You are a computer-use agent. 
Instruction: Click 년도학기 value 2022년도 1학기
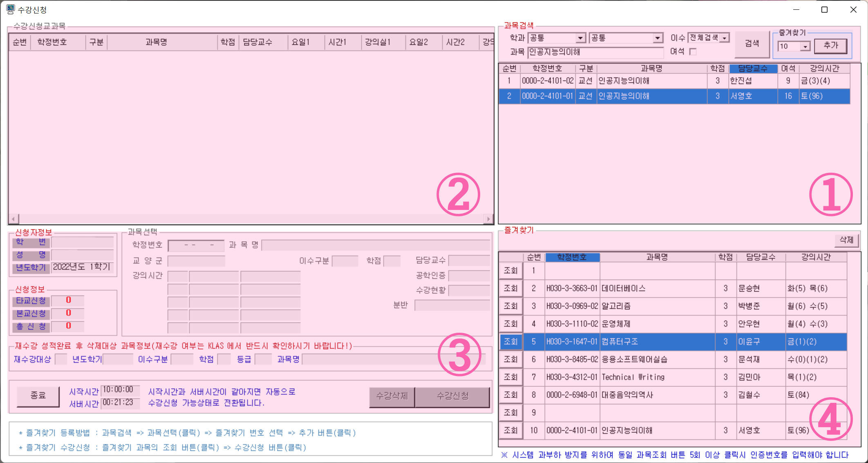(x=83, y=268)
